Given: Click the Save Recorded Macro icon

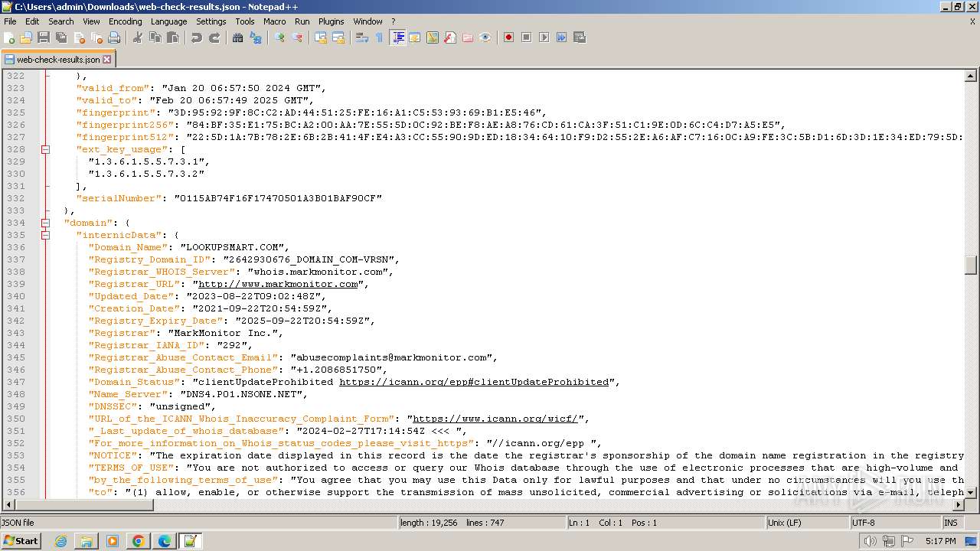Looking at the screenshot, I should (579, 37).
